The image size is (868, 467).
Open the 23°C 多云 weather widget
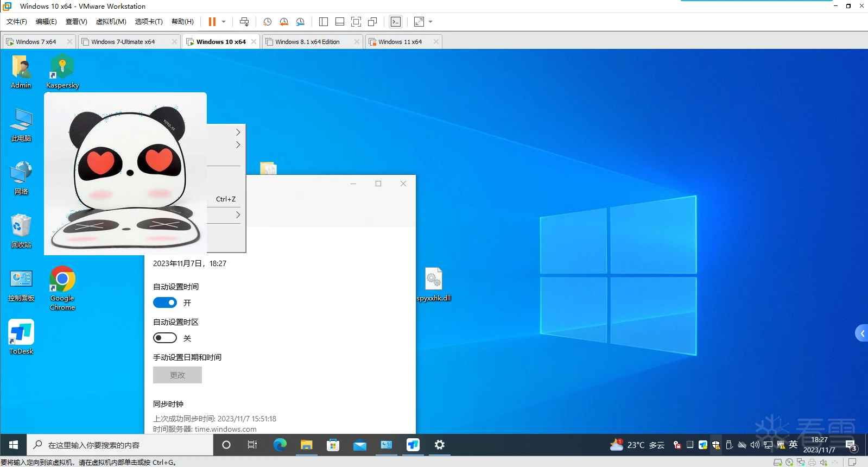pos(637,445)
